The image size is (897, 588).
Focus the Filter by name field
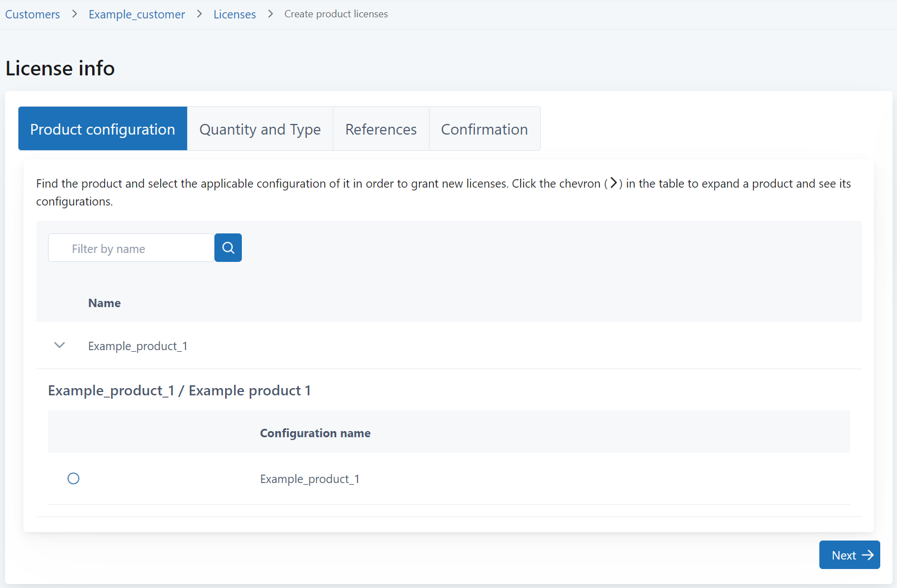[x=131, y=248]
